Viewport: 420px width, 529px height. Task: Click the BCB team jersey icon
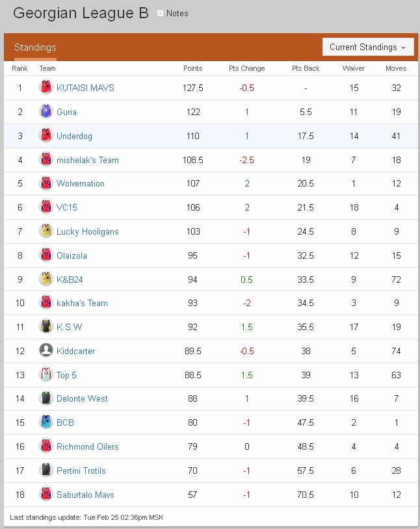pos(46,422)
